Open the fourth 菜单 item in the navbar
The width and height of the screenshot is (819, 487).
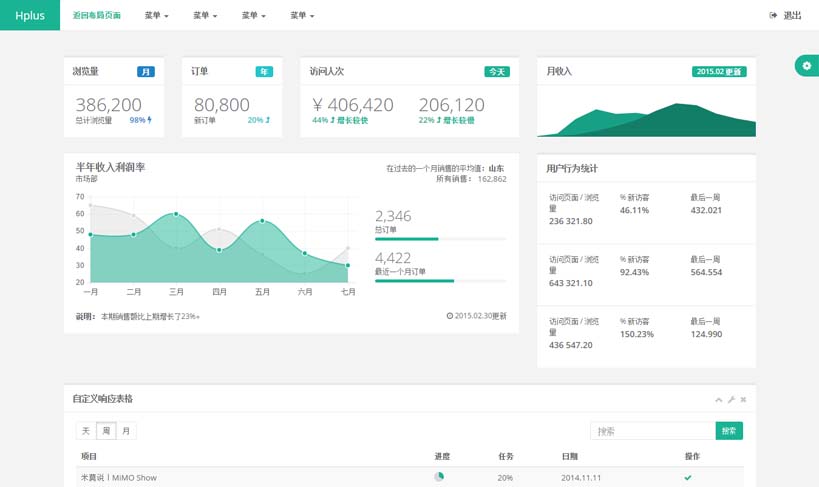[302, 16]
